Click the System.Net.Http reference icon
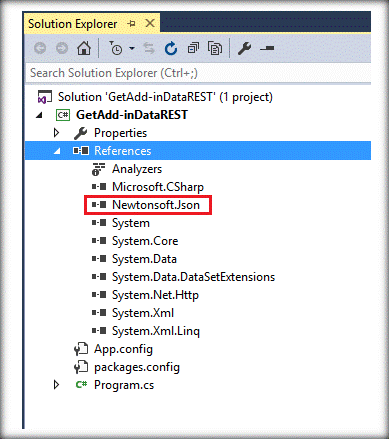The image size is (389, 439). tap(99, 295)
